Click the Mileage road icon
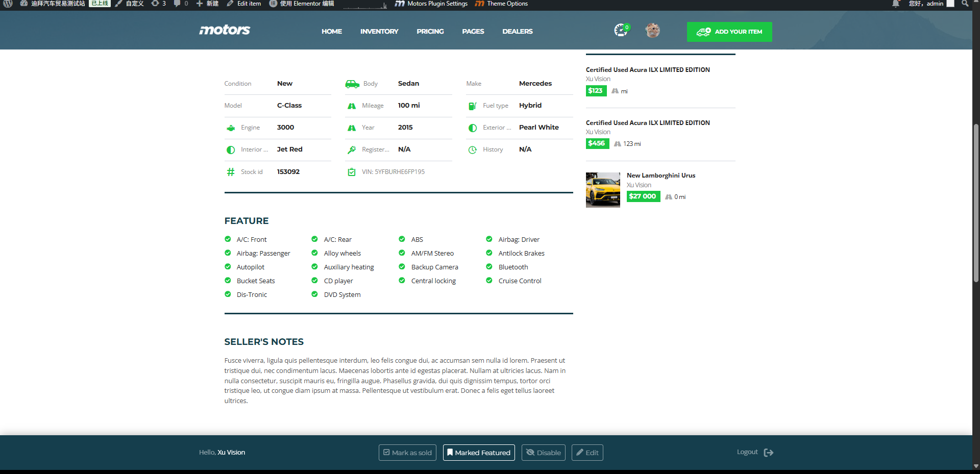Screen dimensions: 980x474 click(352, 106)
